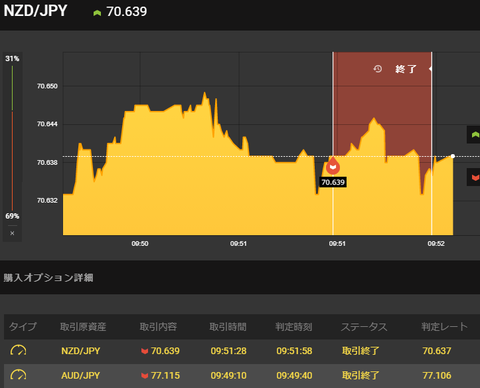Click the 取引内容 column header
The height and width of the screenshot is (388, 480).
pyautogui.click(x=158, y=327)
